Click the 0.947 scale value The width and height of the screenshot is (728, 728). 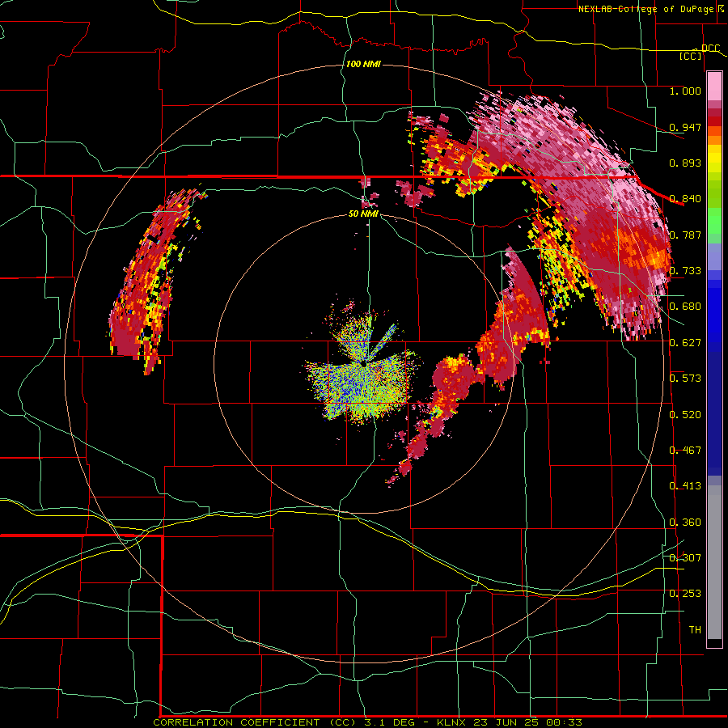(685, 127)
